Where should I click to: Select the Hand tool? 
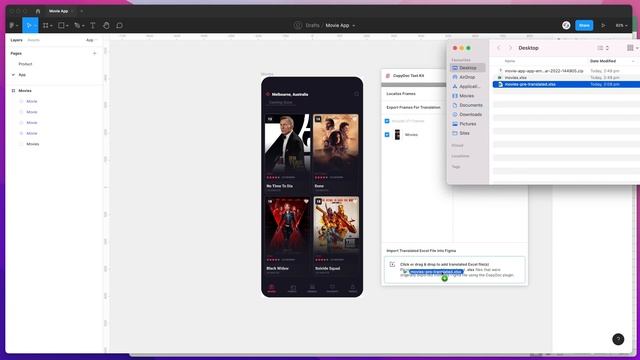106,25
